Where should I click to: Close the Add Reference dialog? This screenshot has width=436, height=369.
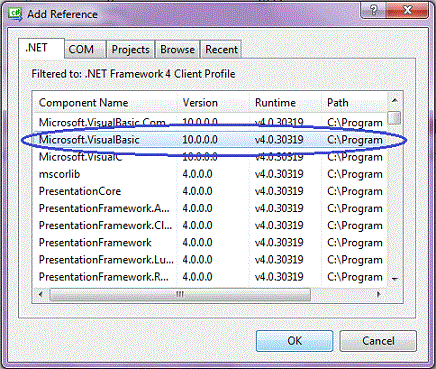407,10
